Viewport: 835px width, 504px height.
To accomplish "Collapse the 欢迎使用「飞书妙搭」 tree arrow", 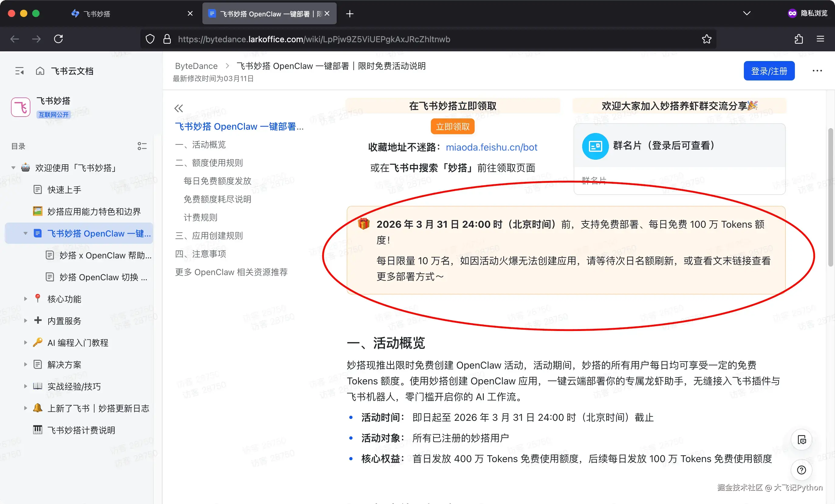I will tap(13, 168).
